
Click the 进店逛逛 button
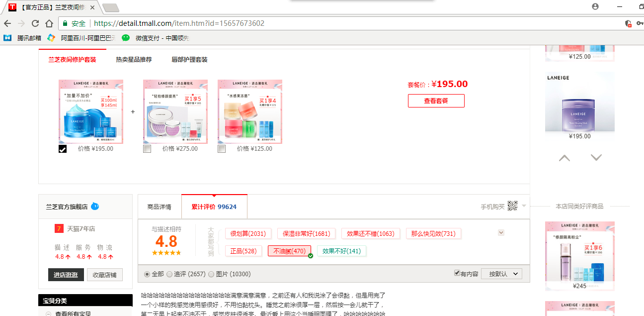tap(66, 275)
